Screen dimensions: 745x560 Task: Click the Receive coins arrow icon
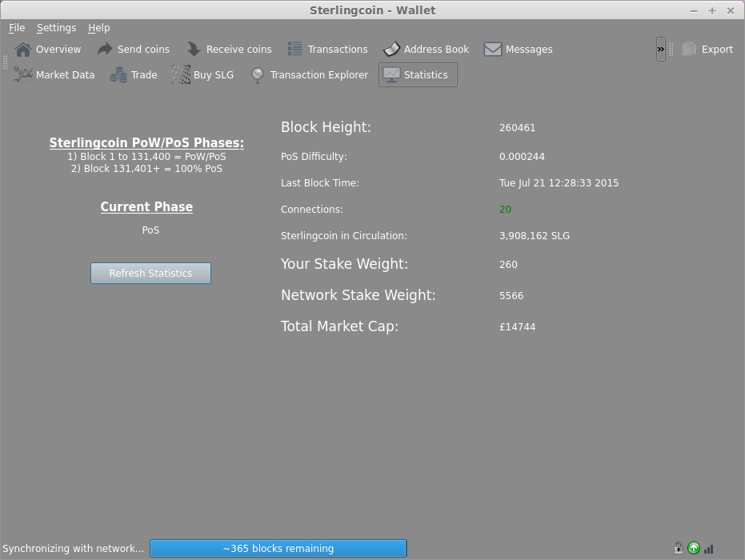coord(194,50)
